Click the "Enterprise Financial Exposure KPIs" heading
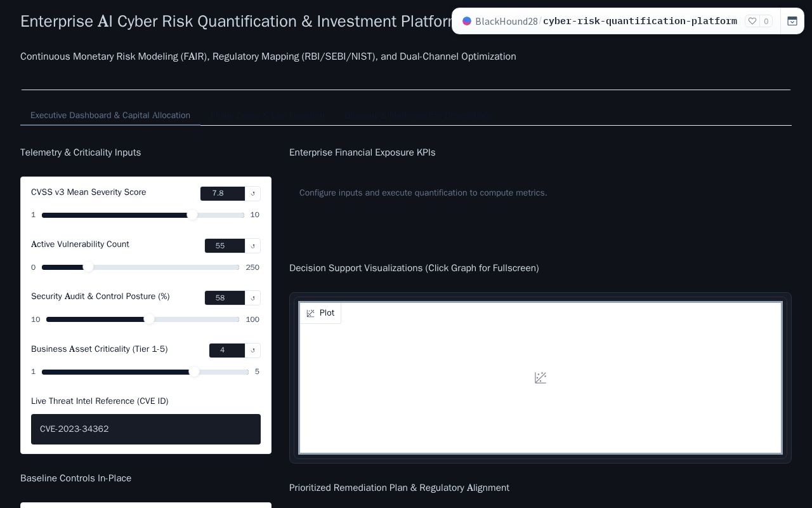Image resolution: width=812 pixels, height=508 pixels. coord(362,152)
